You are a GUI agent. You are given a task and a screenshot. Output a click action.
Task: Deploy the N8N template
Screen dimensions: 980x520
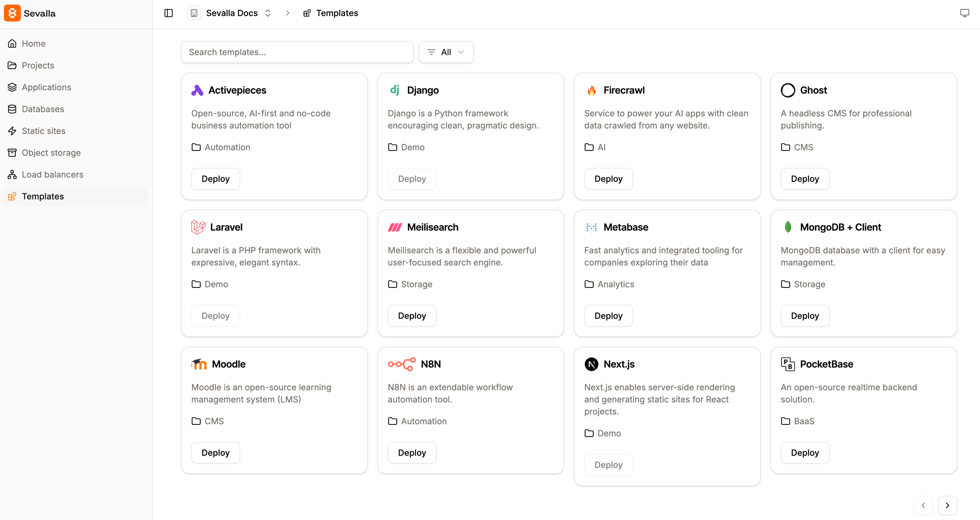[x=412, y=452]
